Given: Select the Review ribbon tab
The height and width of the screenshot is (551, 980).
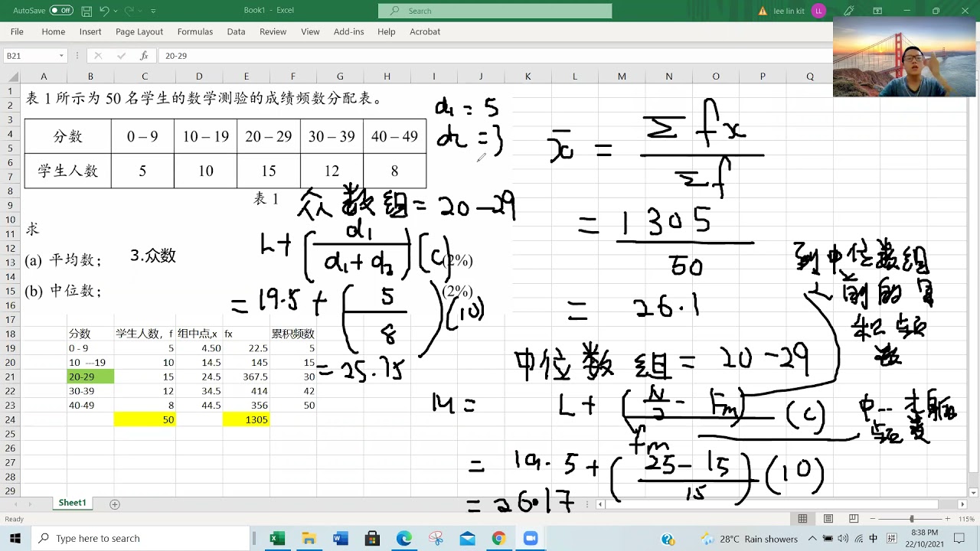Looking at the screenshot, I should pyautogui.click(x=273, y=31).
